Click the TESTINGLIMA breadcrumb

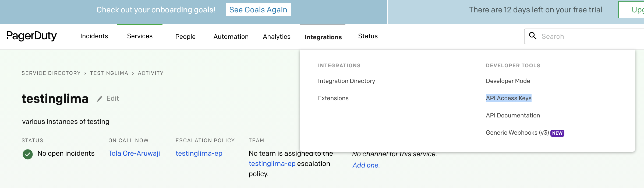109,73
